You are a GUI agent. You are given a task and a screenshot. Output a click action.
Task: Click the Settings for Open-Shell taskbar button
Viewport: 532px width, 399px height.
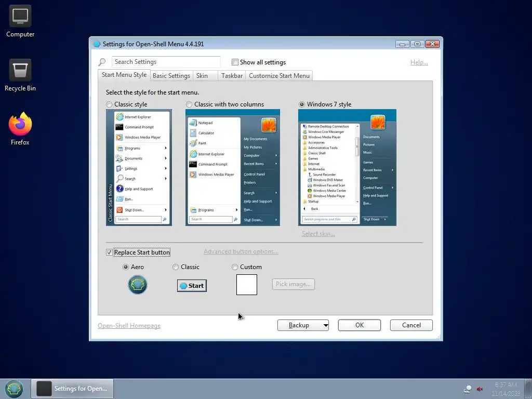pos(72,389)
